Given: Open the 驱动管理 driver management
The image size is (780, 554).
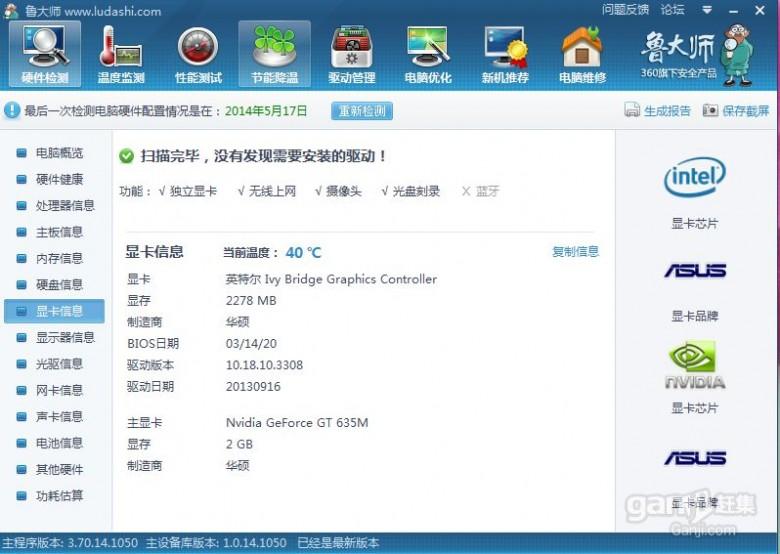Looking at the screenshot, I should [352, 54].
